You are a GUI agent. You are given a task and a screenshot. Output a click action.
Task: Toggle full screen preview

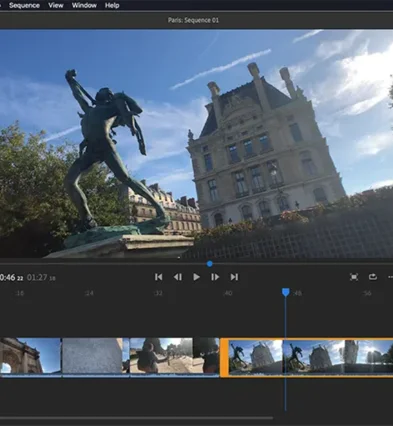coord(354,277)
